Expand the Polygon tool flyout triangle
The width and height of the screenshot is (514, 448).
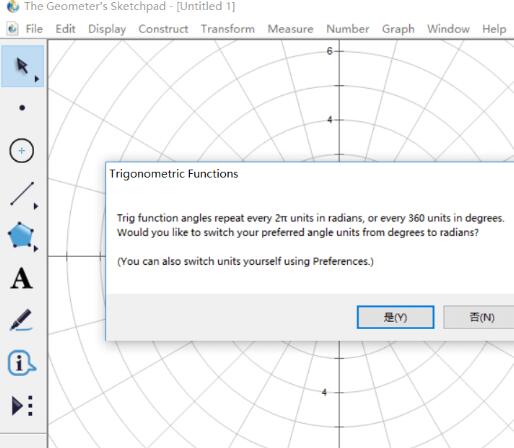click(36, 249)
